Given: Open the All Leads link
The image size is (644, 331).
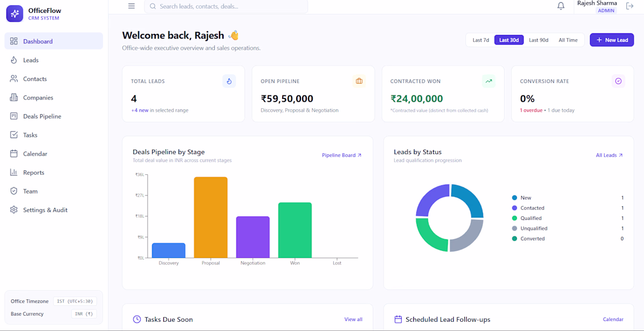Looking at the screenshot, I should (609, 155).
